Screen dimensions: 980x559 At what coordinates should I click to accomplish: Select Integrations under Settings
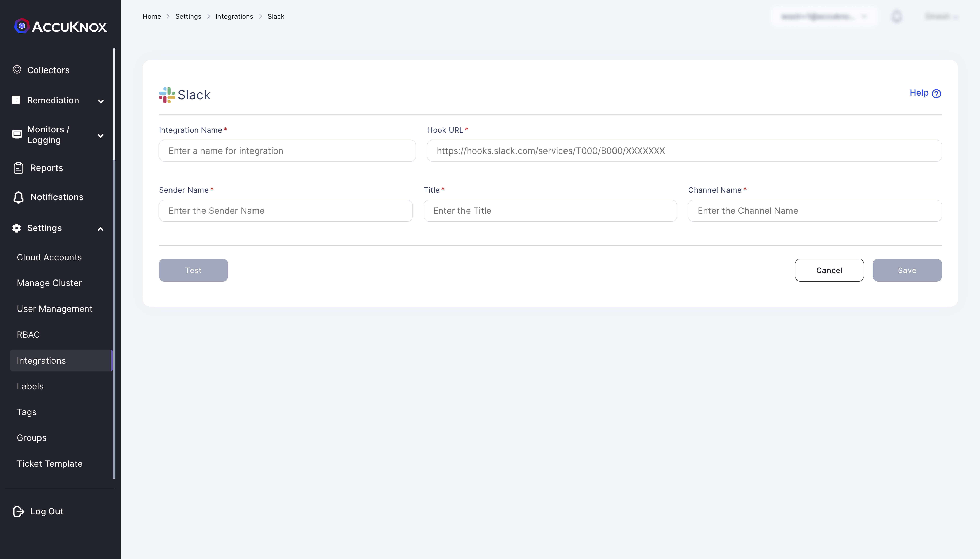coord(61,360)
